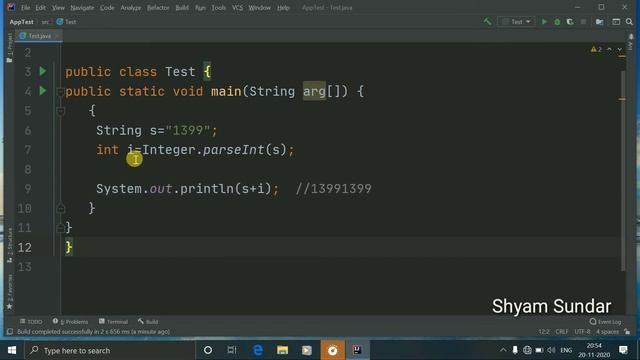The image size is (640, 360).
Task: Open Search Everywhere magnifier icon
Action: 629,22
